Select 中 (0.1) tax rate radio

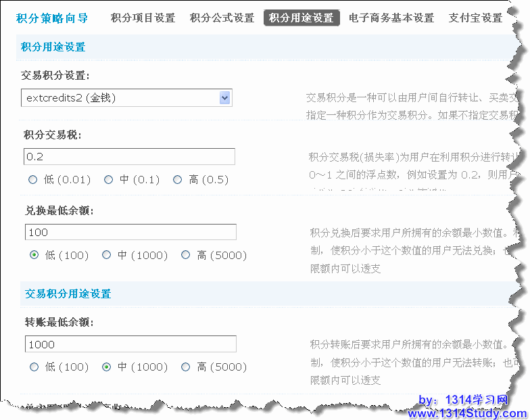click(x=108, y=180)
